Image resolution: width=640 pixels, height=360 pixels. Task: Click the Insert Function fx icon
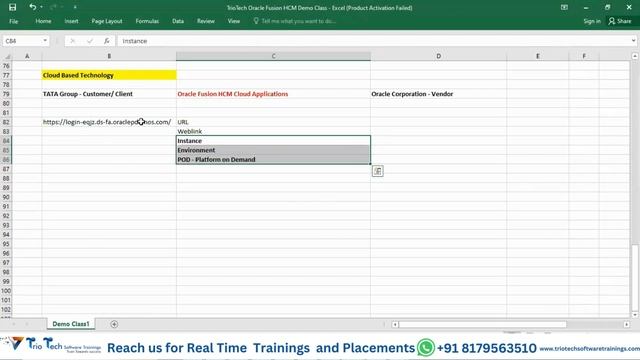tap(107, 41)
